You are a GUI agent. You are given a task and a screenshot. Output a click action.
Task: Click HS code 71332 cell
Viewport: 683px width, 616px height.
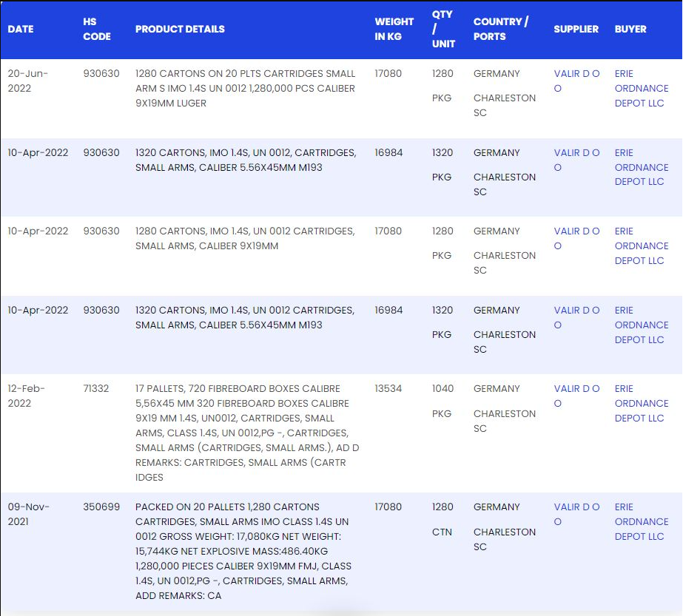point(96,388)
